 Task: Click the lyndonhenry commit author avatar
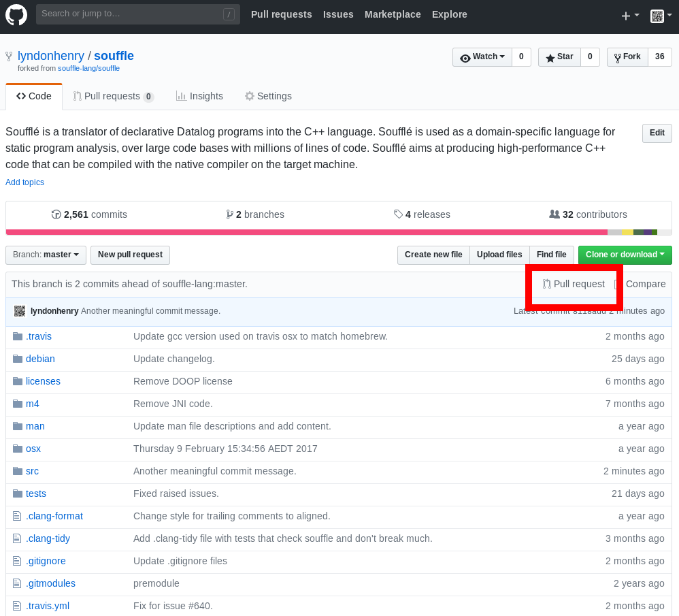[x=20, y=311]
